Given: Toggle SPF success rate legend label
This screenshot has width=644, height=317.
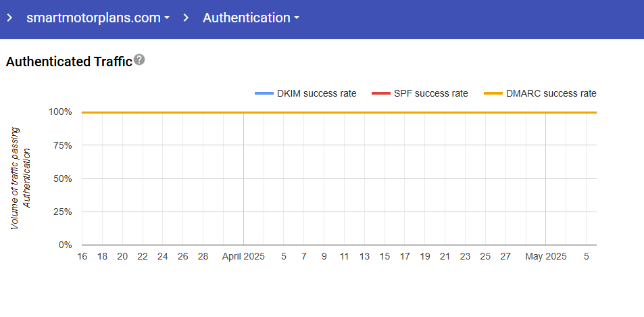Looking at the screenshot, I should point(430,94).
